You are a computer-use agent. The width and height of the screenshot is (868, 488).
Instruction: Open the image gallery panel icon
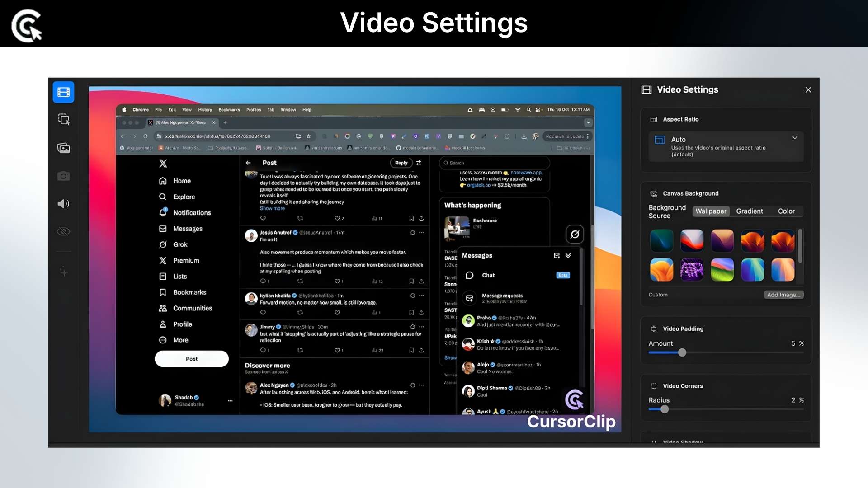tap(63, 148)
